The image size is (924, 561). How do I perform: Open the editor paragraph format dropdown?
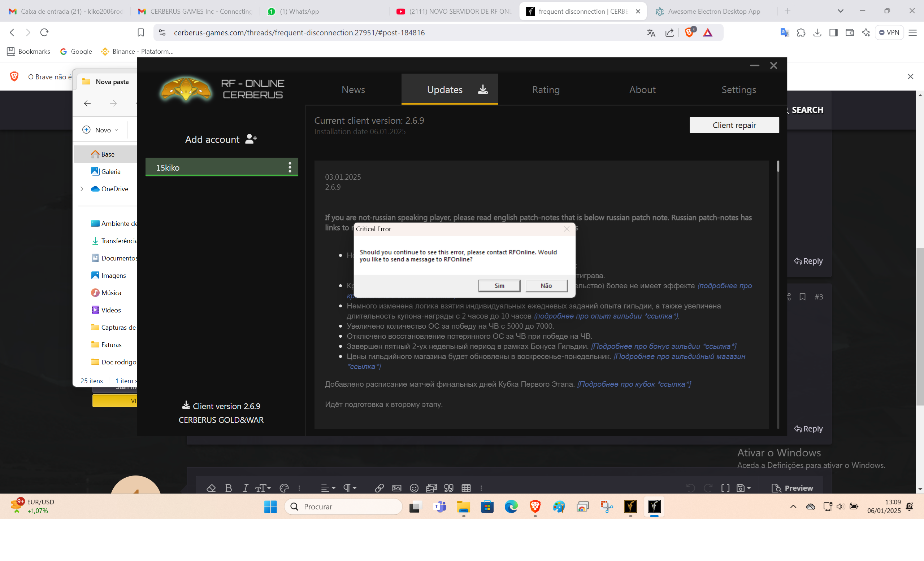pos(350,488)
